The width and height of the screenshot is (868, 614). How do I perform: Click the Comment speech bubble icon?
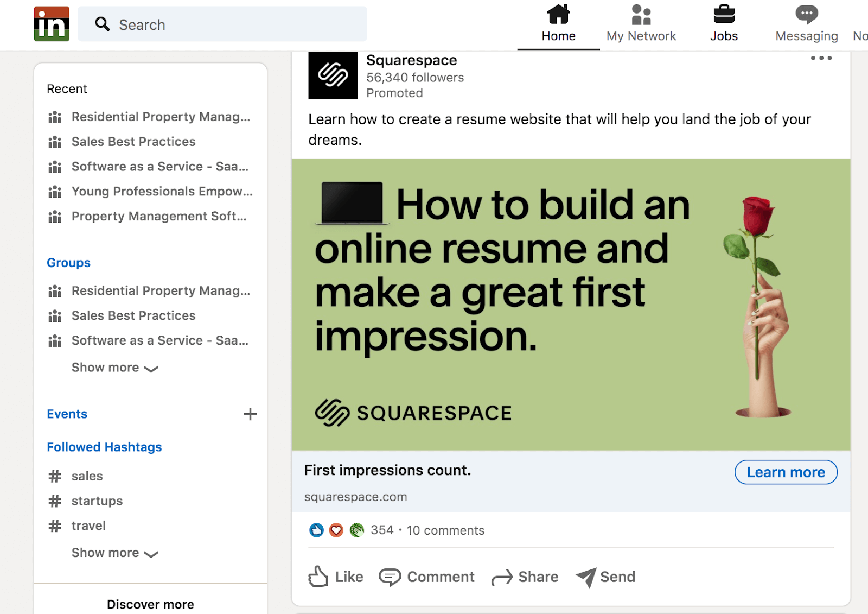click(391, 577)
